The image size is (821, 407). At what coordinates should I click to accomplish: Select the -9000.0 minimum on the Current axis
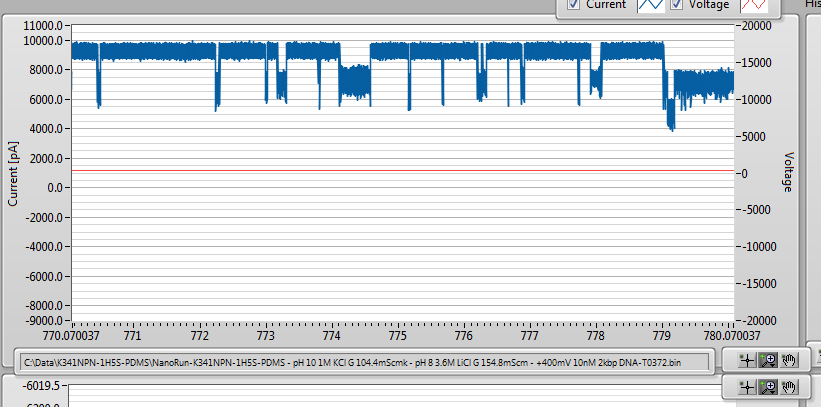[45, 320]
